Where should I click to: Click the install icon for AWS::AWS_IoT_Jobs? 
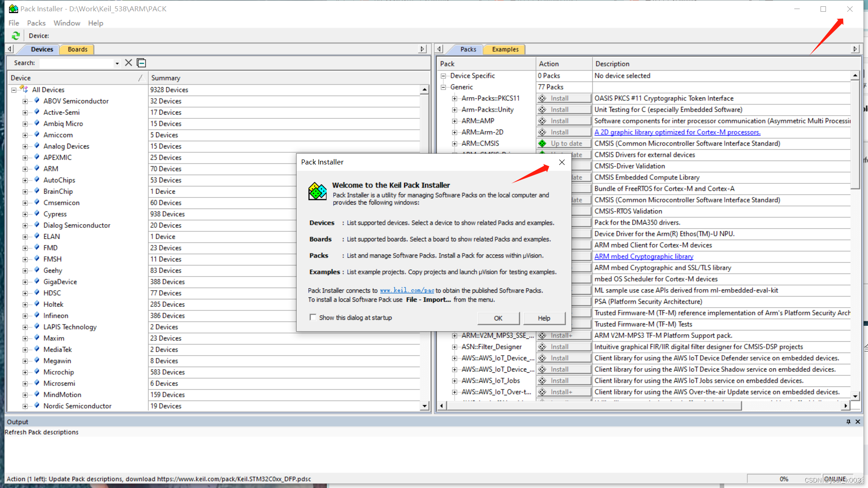point(542,381)
